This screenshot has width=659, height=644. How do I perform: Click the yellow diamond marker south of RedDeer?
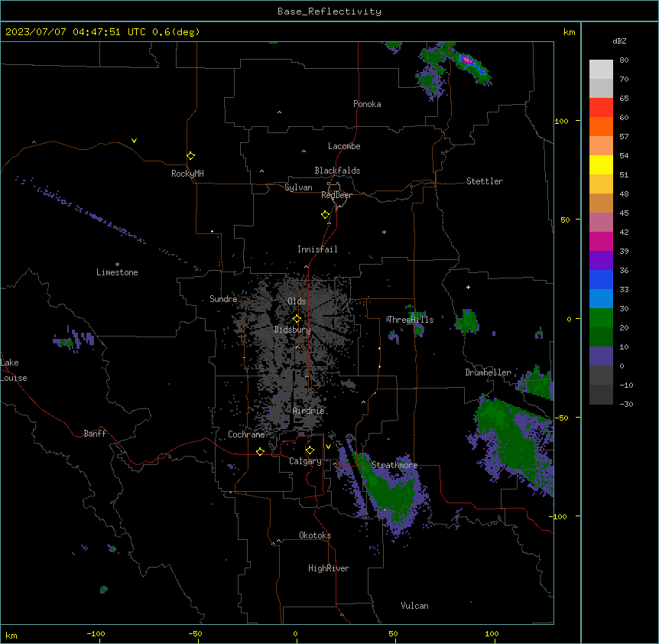pos(325,215)
